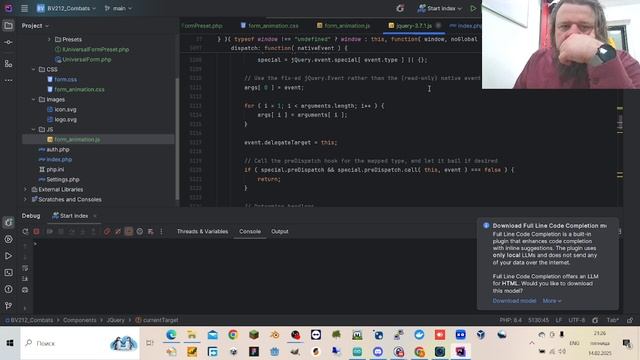Open the Terminal tool window
The height and width of the screenshot is (360, 640).
click(x=8, y=273)
